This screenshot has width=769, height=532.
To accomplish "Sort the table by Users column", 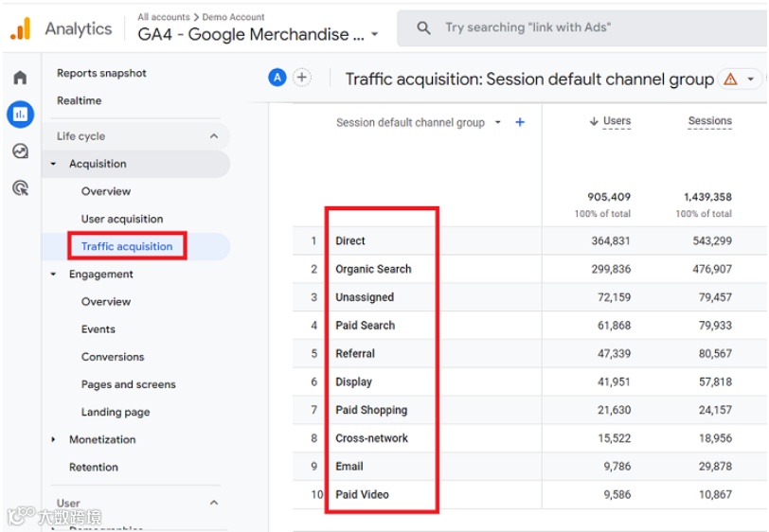I will (x=616, y=121).
